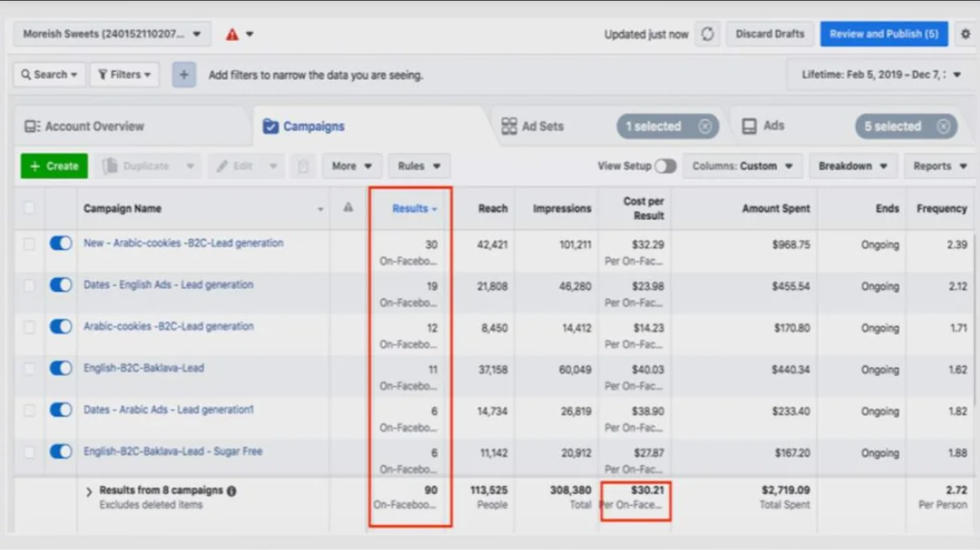Open the Columns: Custom dropdown
Screen dimensions: 980x550
point(742,166)
